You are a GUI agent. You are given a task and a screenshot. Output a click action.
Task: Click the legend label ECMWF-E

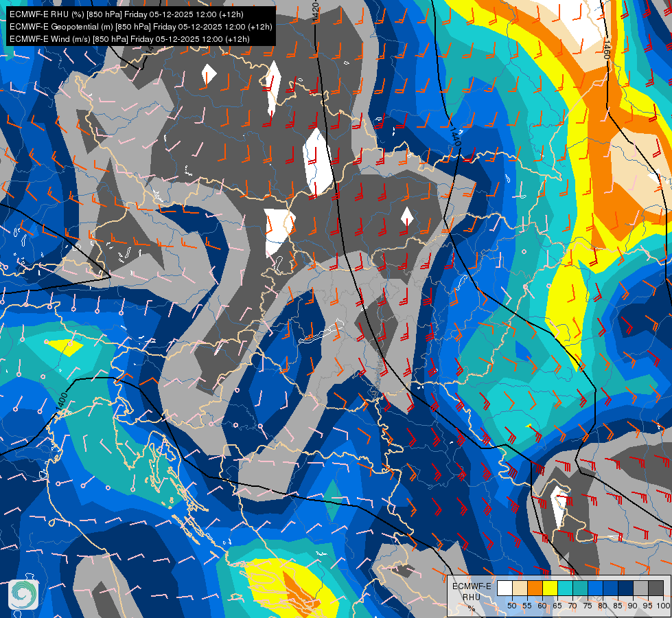(472, 586)
